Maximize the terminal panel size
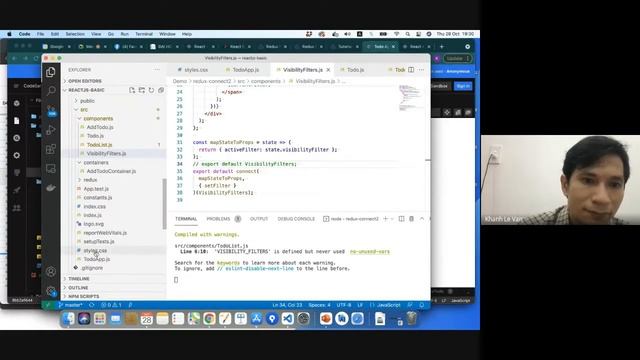Screen dimensions: 640x360 click(422, 219)
